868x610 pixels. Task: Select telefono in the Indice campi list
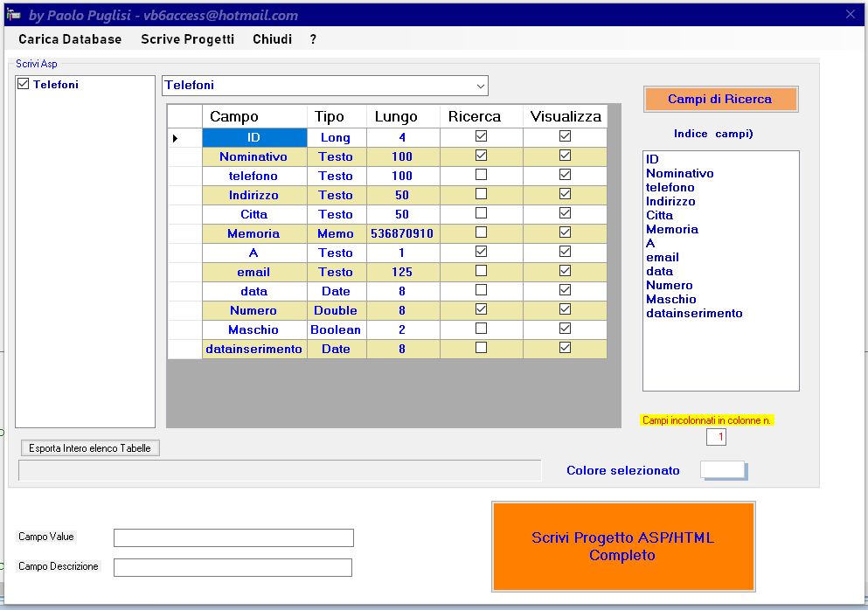coord(670,187)
